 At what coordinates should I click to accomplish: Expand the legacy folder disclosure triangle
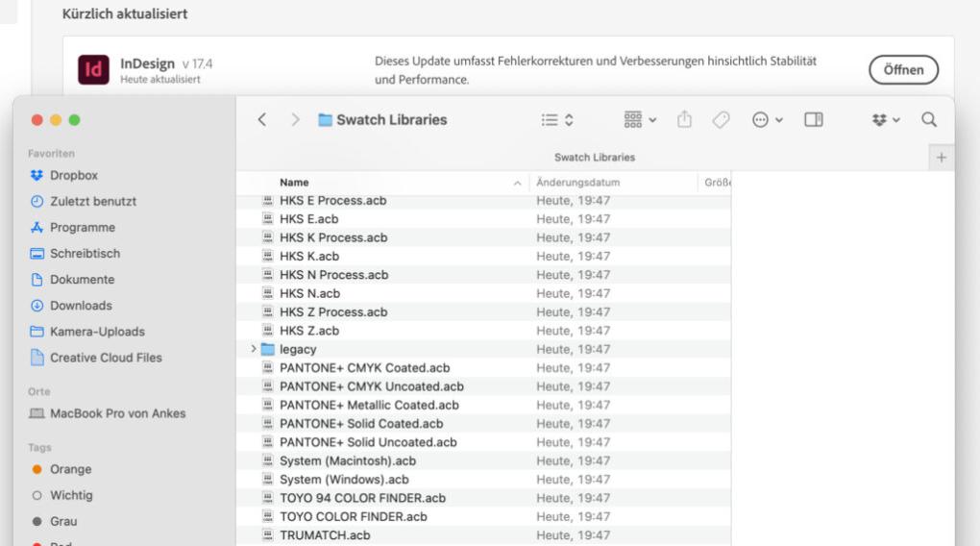click(254, 349)
